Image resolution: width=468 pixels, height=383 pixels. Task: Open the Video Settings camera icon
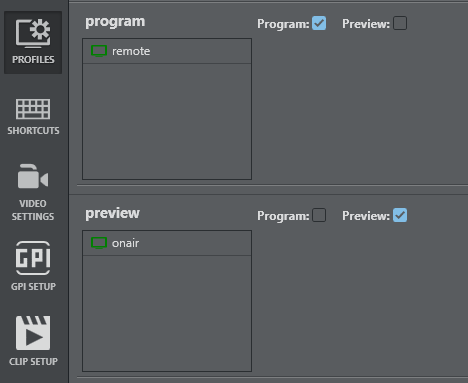coord(33,176)
